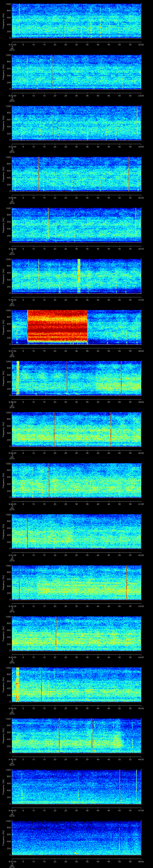The image size is (153, 868).
Task: Click the yellow-green burst near 31 seconds in the 9:36:00 panel
Action: [79, 276]
